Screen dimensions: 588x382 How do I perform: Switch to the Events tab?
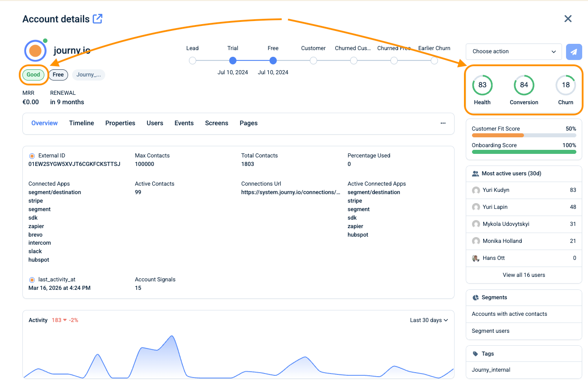point(184,123)
